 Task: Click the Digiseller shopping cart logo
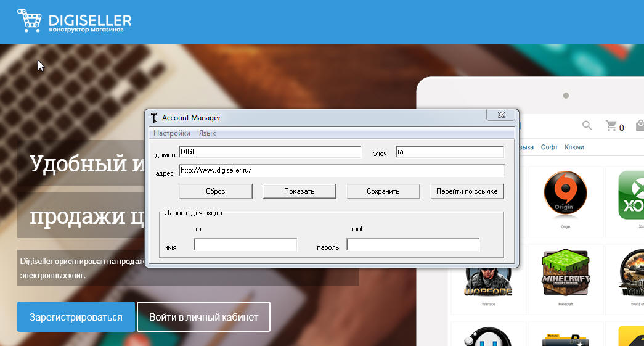[x=29, y=21]
